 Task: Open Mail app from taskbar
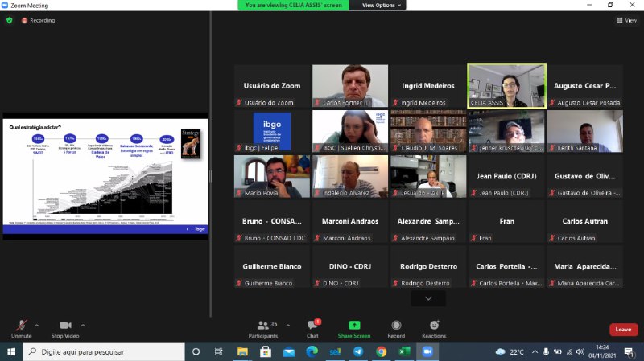tap(289, 351)
